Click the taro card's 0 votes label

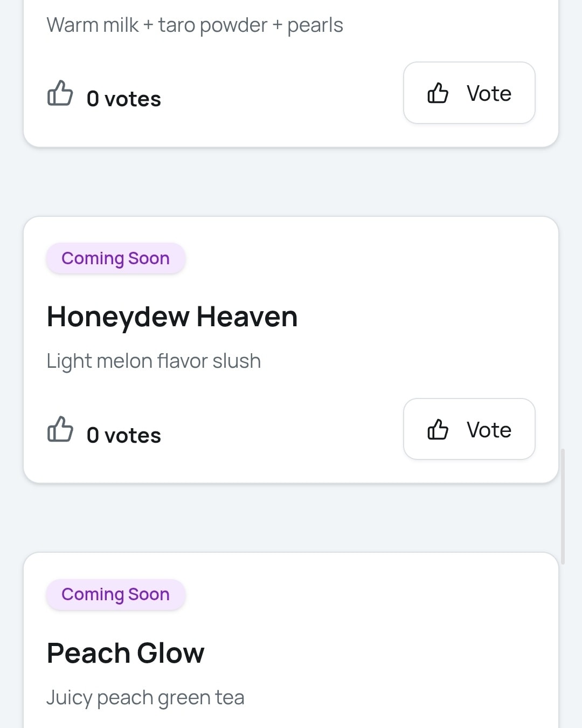[123, 99]
